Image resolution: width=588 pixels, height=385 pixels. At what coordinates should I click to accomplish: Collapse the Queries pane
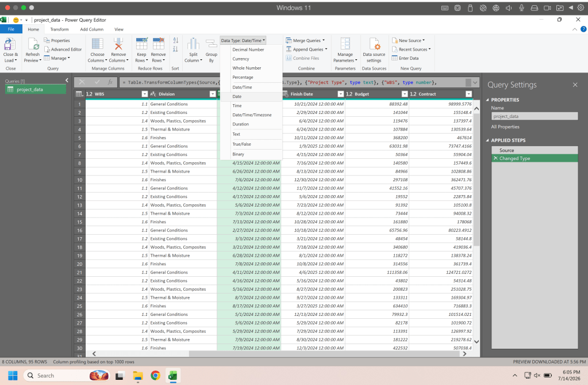point(67,80)
